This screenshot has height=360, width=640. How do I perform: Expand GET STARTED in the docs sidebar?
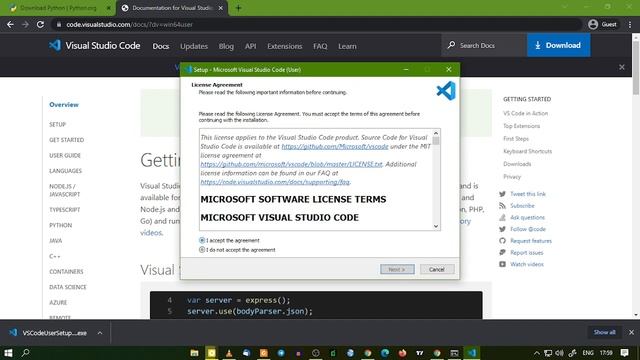point(67,140)
